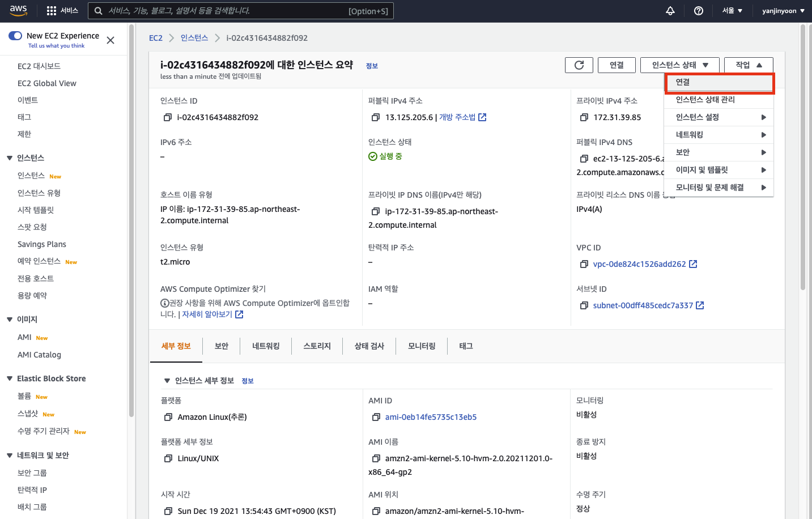Screen dimensions: 812x519
Task: Switch to the 상태 검사 tab
Action: click(x=369, y=346)
